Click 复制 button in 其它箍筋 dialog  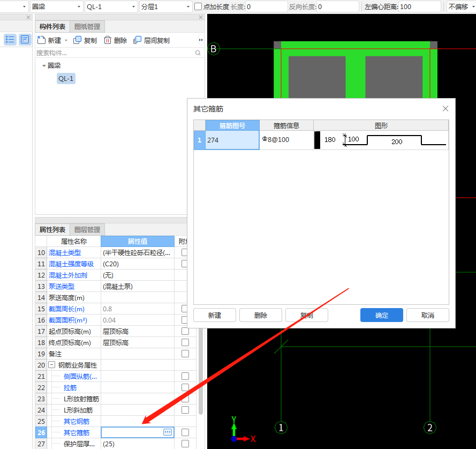coord(307,315)
